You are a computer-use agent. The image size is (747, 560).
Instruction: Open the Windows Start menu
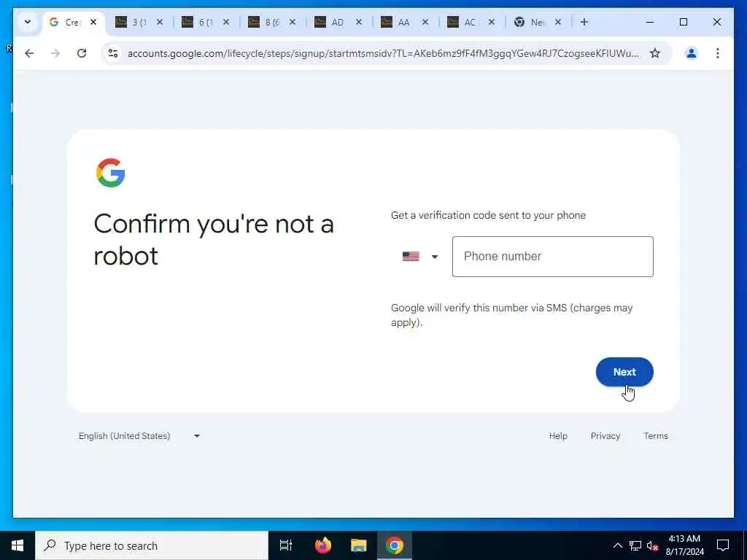point(18,545)
